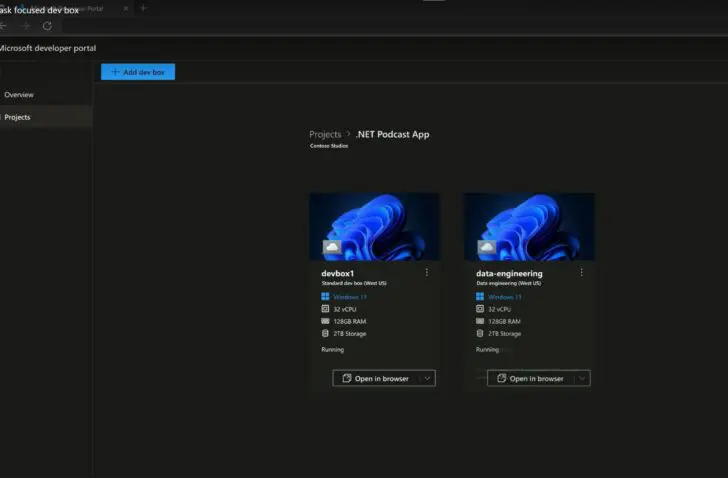
Task: Click the devbox1 wallpaper thumbnail
Action: [x=375, y=226]
